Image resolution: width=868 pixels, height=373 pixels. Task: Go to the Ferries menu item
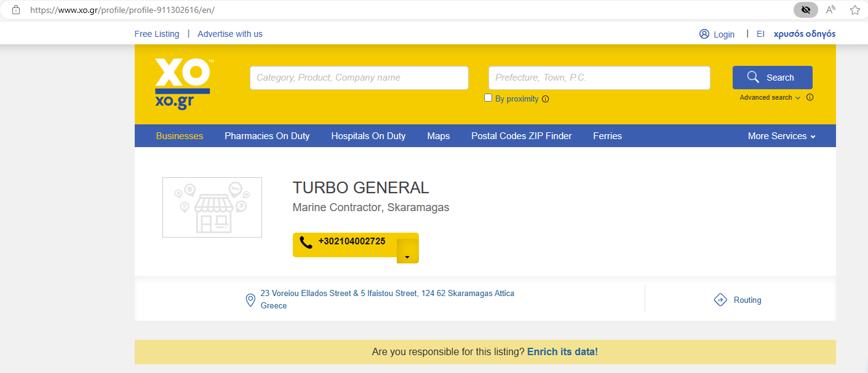click(x=607, y=136)
